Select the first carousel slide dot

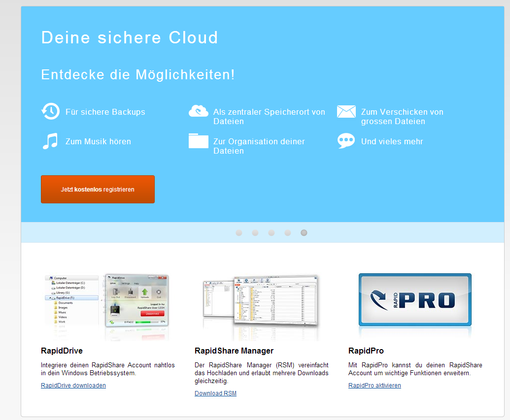point(238,233)
